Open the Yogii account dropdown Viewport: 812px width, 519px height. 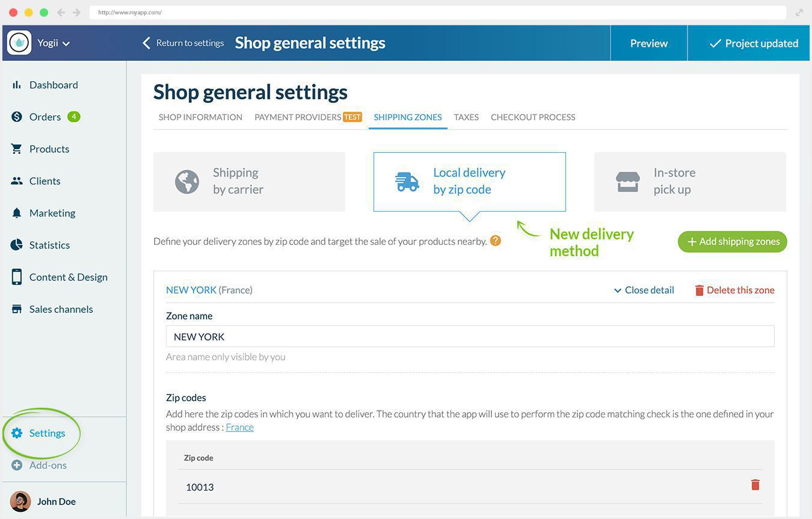[53, 43]
